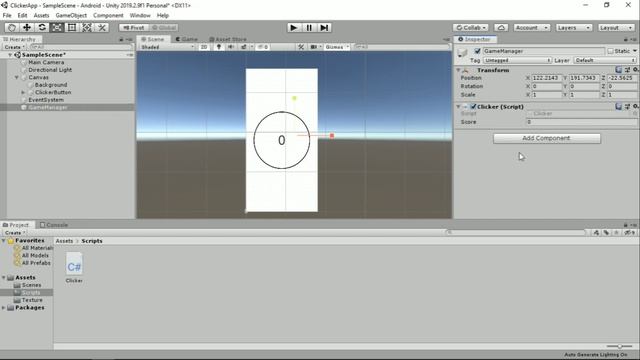The image size is (640, 360).
Task: Toggle 2D scene view mode
Action: click(x=204, y=47)
